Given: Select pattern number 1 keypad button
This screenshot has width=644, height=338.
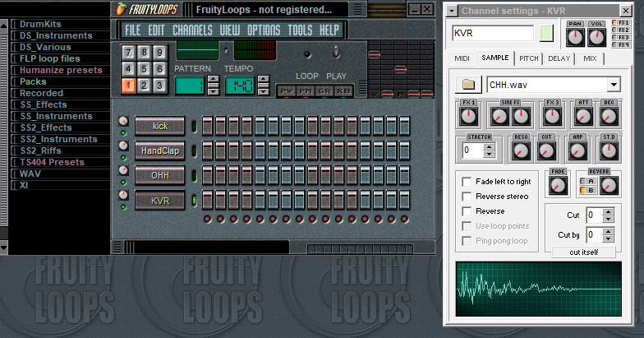Looking at the screenshot, I should tap(128, 86).
